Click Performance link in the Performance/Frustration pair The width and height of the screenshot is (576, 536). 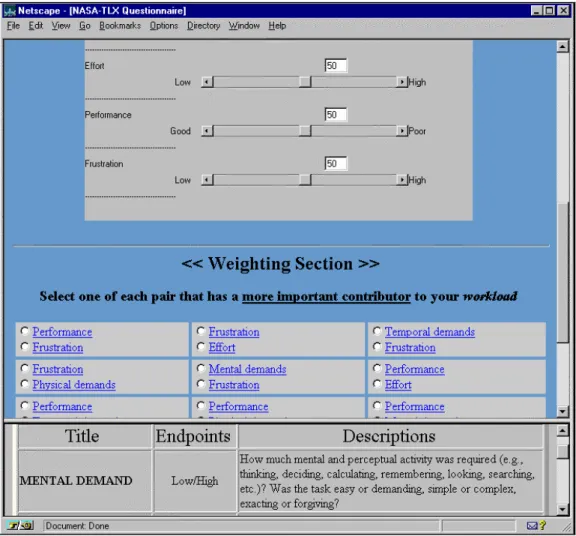62,332
